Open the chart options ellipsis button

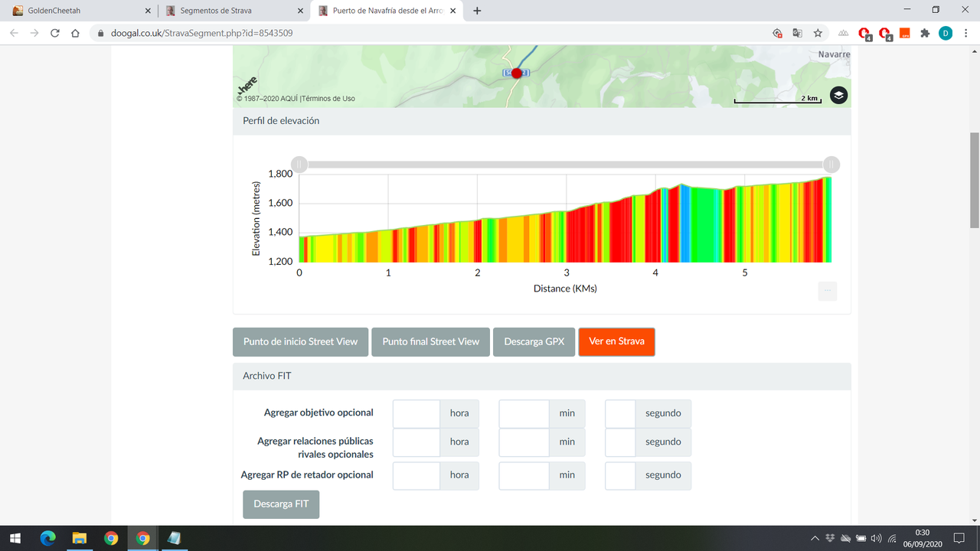[x=827, y=291]
